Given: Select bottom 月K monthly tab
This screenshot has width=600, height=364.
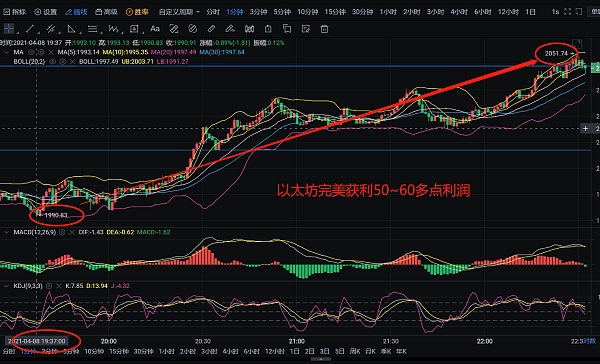Looking at the screenshot, I should (370, 351).
